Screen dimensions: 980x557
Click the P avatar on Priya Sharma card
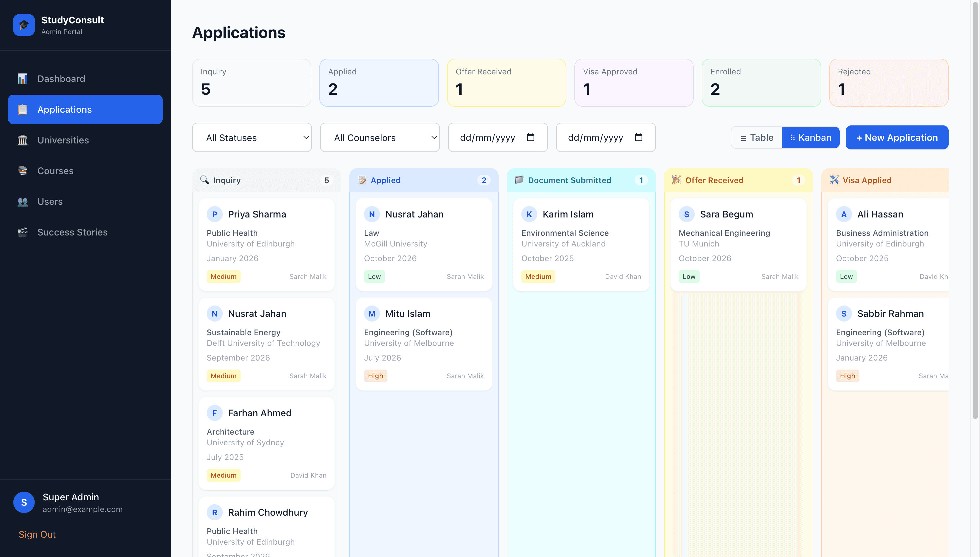point(214,214)
